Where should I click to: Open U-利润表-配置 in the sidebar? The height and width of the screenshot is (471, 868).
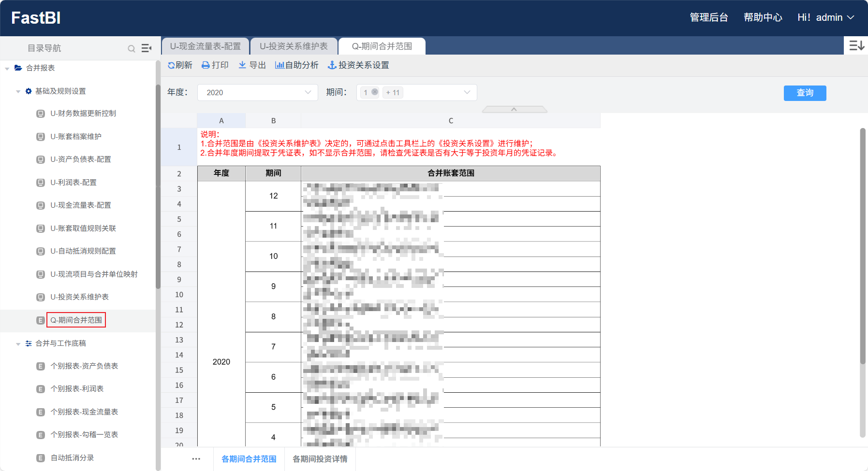coord(74,183)
